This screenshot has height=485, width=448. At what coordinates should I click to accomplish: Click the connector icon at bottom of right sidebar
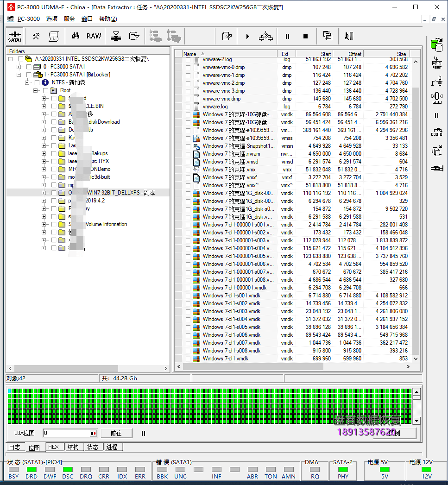click(x=437, y=168)
